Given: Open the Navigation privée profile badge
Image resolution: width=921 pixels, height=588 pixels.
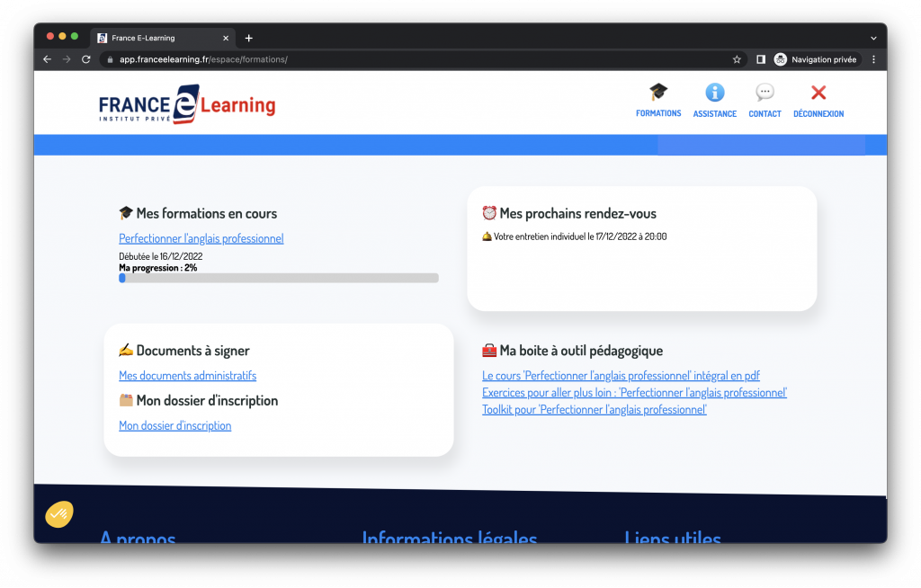Looking at the screenshot, I should pos(815,59).
